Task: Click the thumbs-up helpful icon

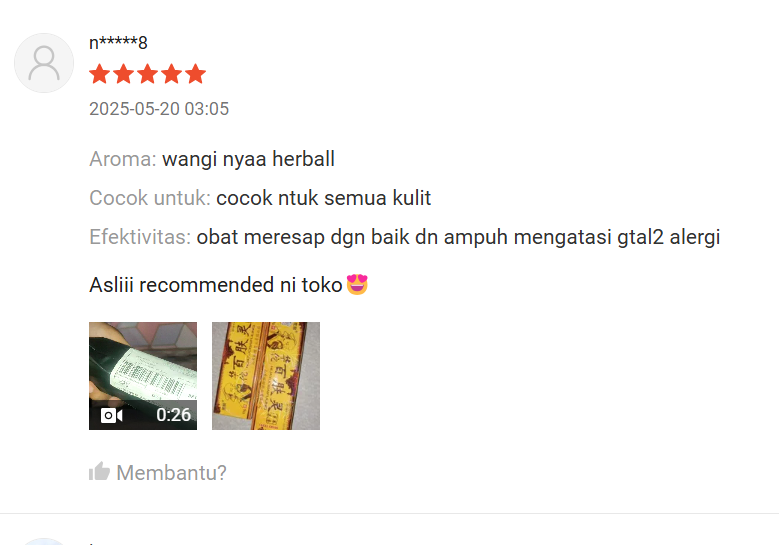Action: (x=99, y=471)
